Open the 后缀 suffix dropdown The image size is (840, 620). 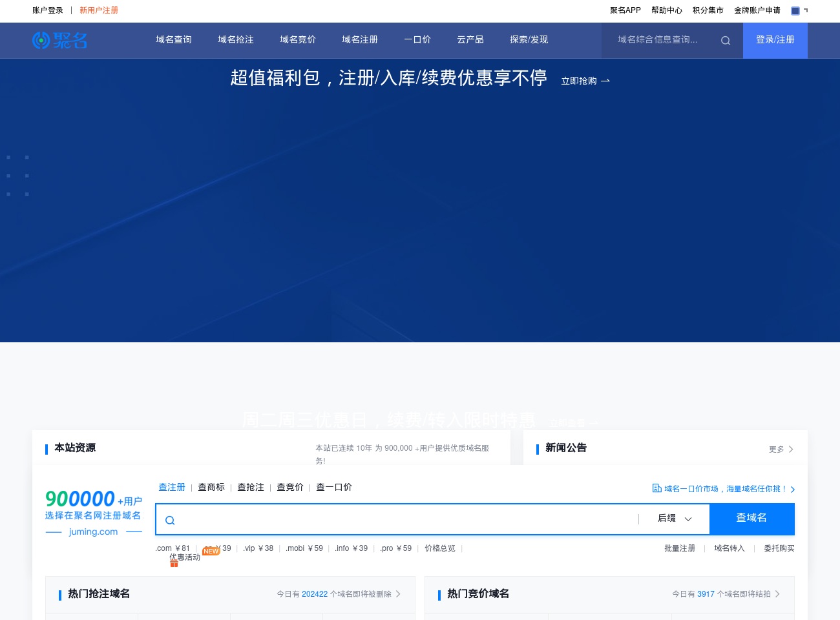click(675, 519)
